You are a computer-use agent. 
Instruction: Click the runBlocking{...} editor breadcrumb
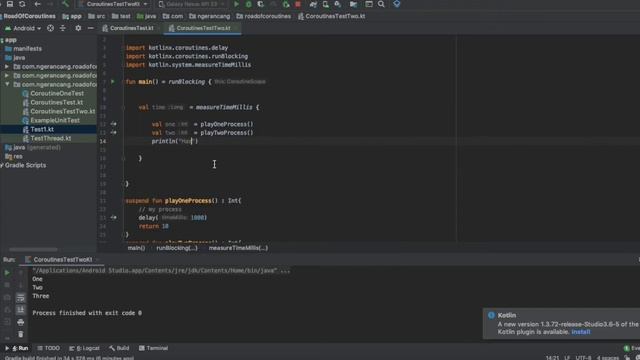pos(177,248)
